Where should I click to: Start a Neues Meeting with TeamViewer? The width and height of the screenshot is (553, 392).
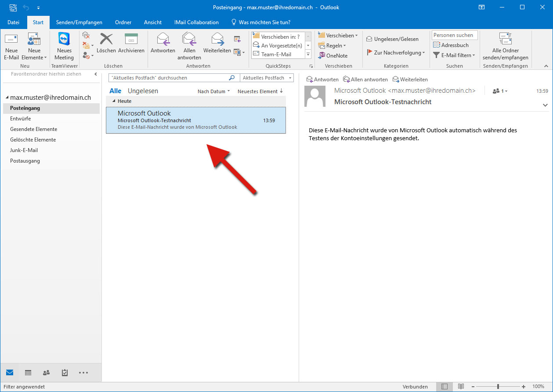point(64,40)
